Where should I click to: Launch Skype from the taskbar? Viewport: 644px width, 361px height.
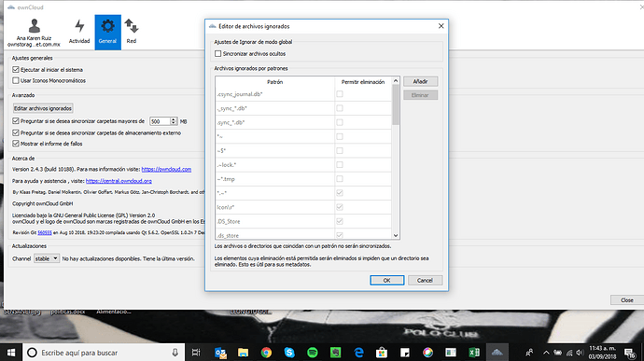click(x=289, y=353)
